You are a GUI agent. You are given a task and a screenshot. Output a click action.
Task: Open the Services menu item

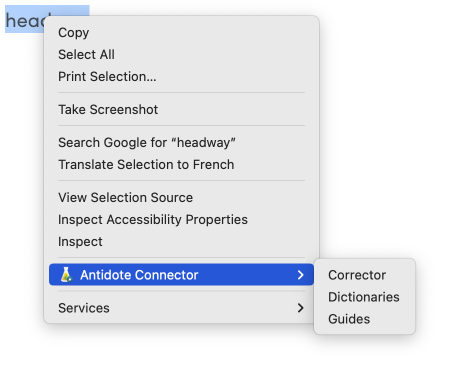point(181,308)
